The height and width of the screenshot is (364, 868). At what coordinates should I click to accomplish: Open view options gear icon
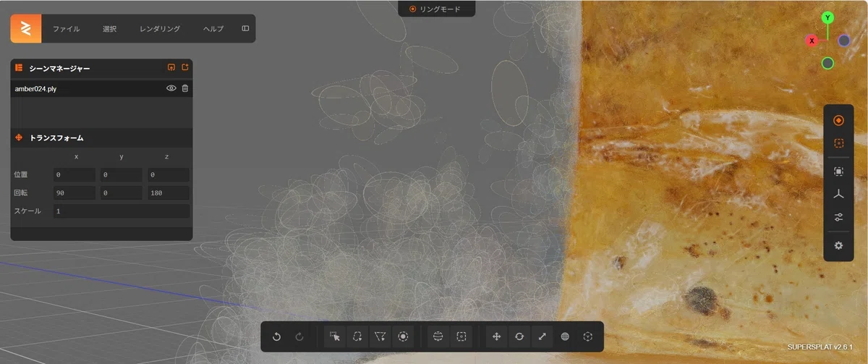[838, 245]
